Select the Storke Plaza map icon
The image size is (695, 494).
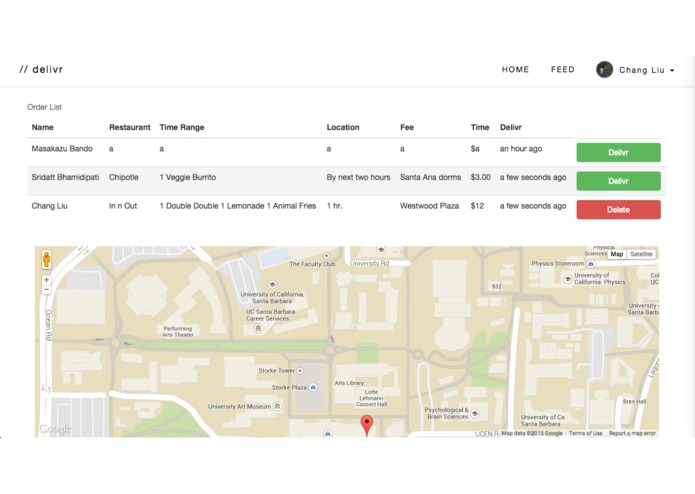pos(313,387)
